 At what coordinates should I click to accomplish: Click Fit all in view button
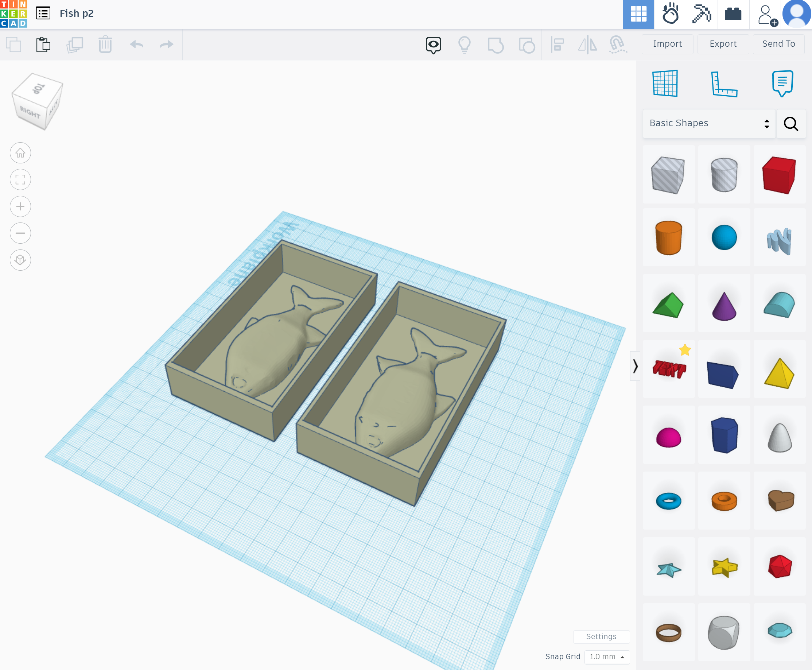20,180
